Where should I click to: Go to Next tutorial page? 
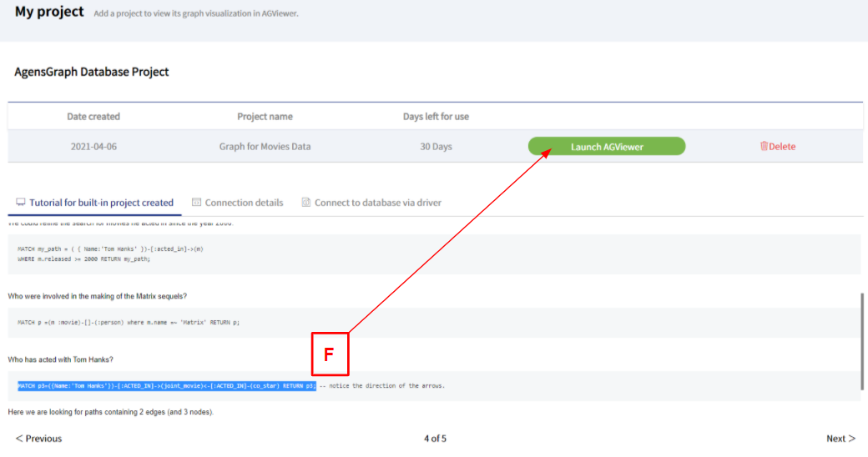tap(841, 439)
